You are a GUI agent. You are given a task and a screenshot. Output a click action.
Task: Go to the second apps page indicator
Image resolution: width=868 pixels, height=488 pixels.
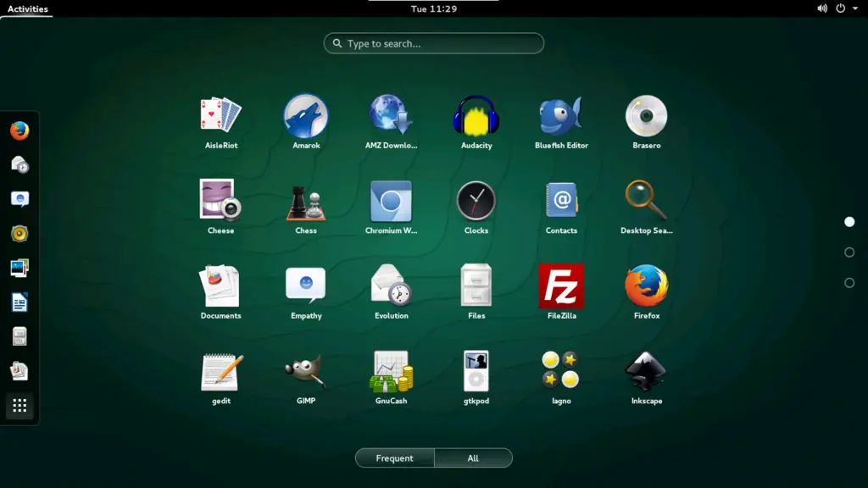[849, 252]
